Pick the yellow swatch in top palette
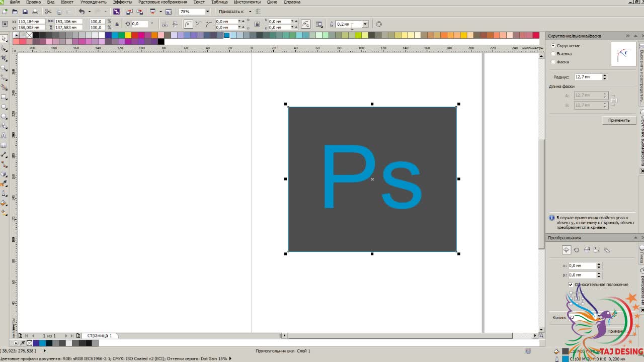The width and height of the screenshot is (644, 362). pos(128,35)
